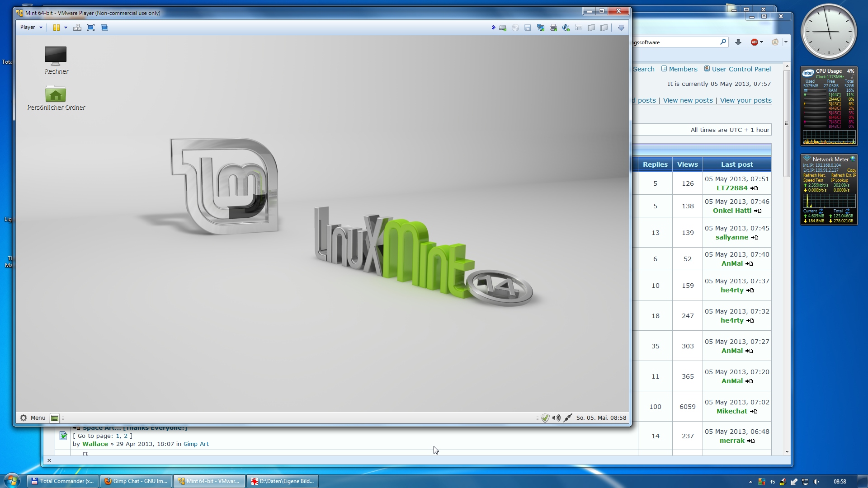Click the blue down arrow in VMware toolbar

pyautogui.click(x=621, y=28)
